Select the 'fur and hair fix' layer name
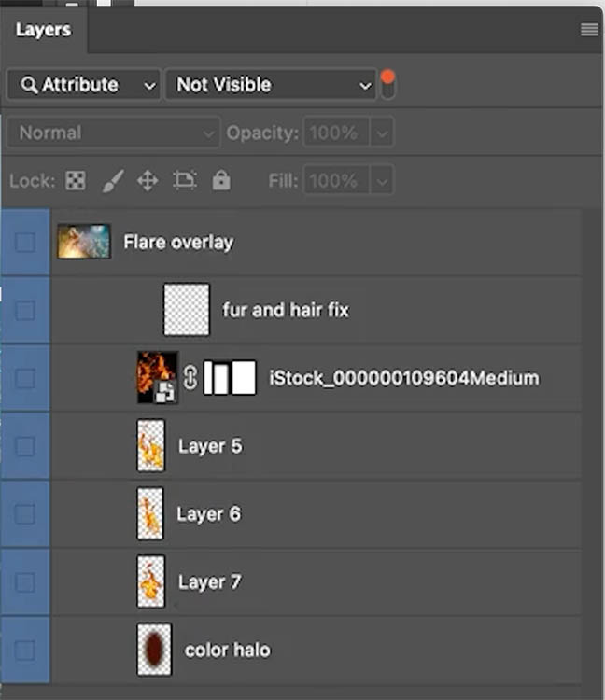The height and width of the screenshot is (700, 605). [x=286, y=310]
